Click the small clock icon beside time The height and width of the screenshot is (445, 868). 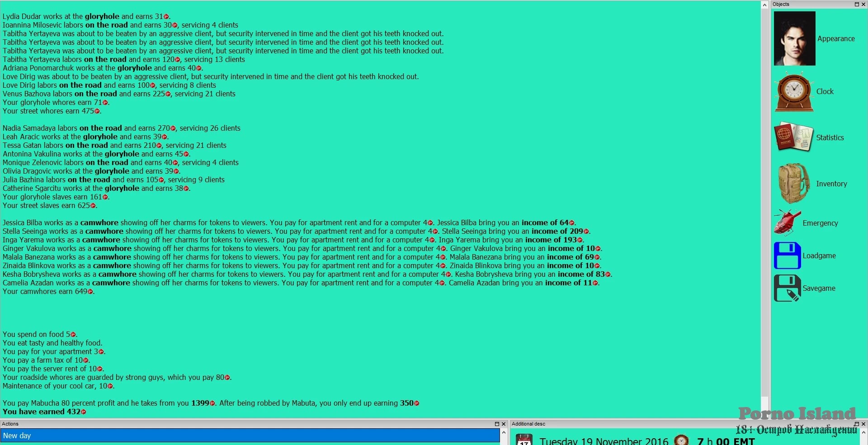pyautogui.click(x=681, y=440)
